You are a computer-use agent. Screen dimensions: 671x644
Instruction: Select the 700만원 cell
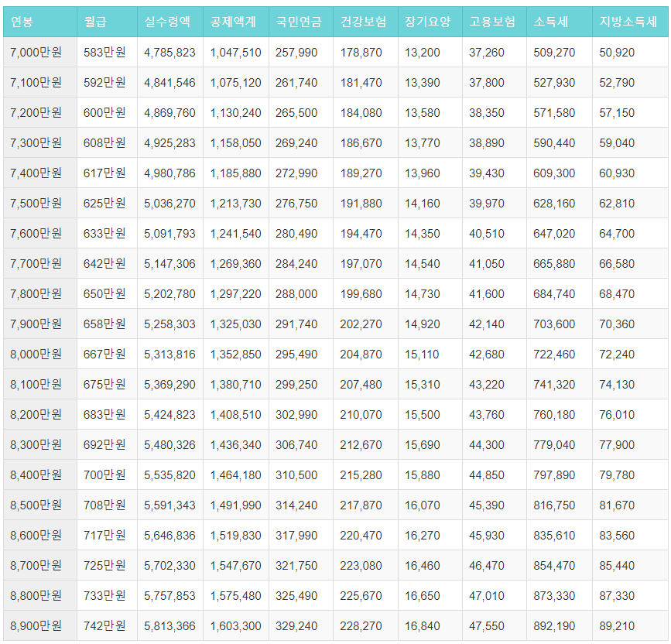pyautogui.click(x=107, y=474)
